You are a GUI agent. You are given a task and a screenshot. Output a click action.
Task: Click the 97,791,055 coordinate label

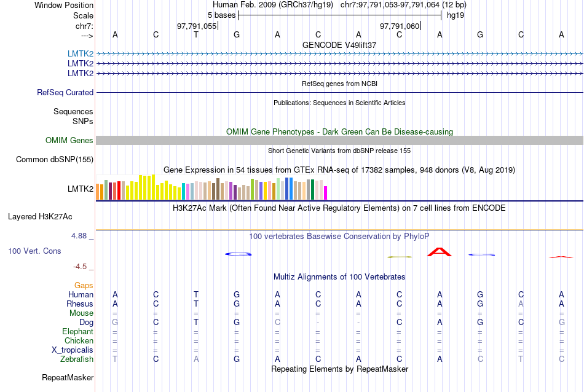[x=197, y=26]
